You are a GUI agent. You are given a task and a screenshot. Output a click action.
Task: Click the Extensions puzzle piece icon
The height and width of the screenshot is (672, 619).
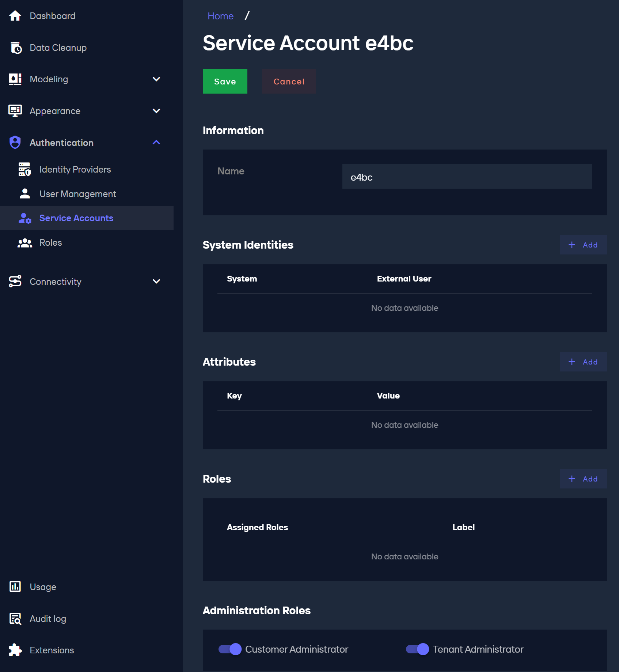15,650
